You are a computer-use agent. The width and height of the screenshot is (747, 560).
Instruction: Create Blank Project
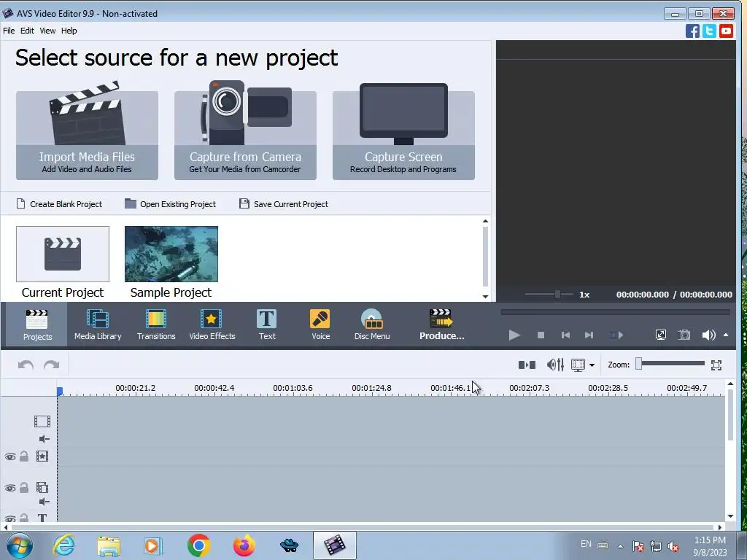click(60, 204)
